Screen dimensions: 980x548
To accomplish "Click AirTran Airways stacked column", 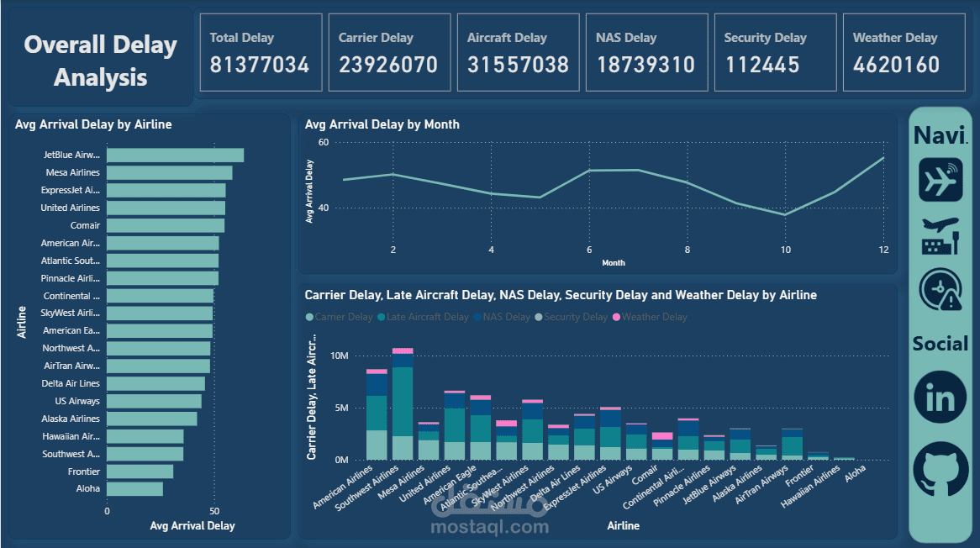I will tap(792, 445).
